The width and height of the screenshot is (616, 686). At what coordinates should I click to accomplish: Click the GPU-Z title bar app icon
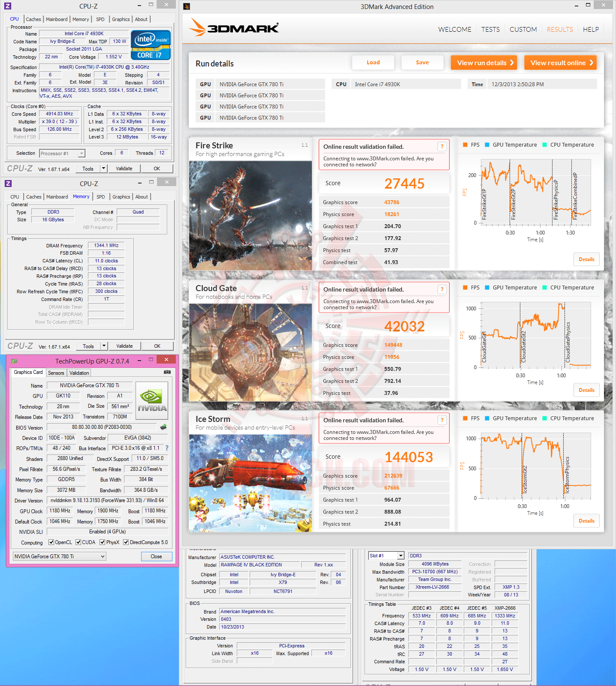click(x=14, y=361)
